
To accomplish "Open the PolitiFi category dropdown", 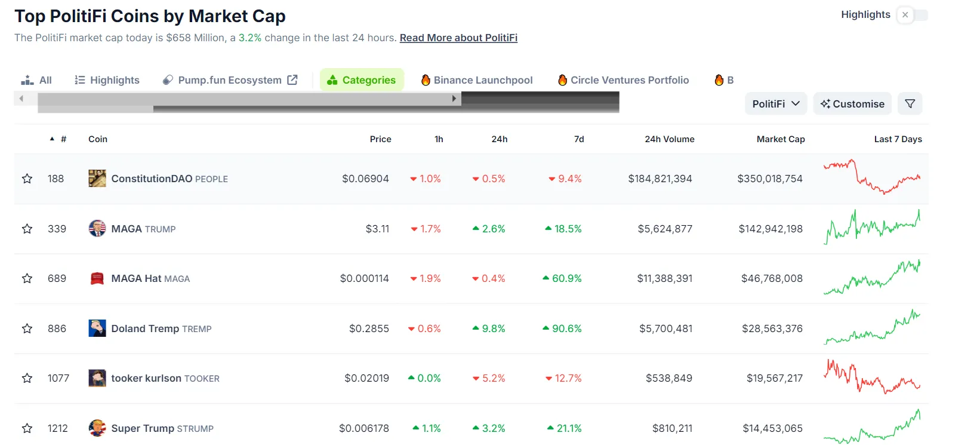I will [x=775, y=104].
